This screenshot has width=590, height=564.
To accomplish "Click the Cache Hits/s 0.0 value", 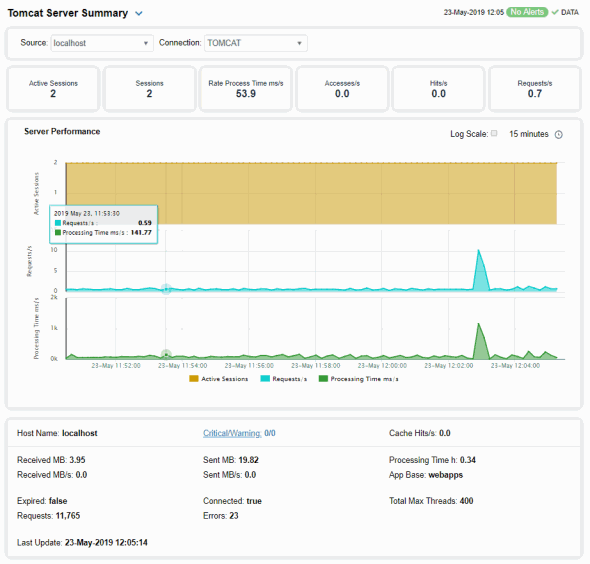I will click(x=445, y=433).
